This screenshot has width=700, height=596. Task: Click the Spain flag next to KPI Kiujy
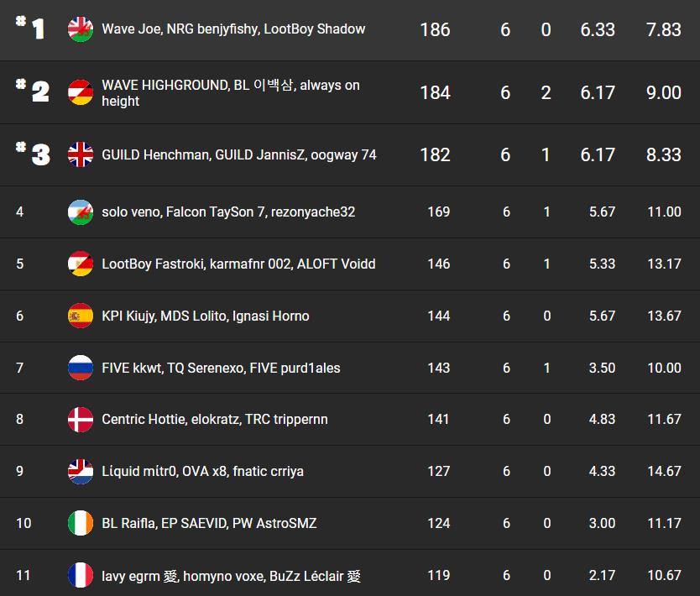pos(81,316)
